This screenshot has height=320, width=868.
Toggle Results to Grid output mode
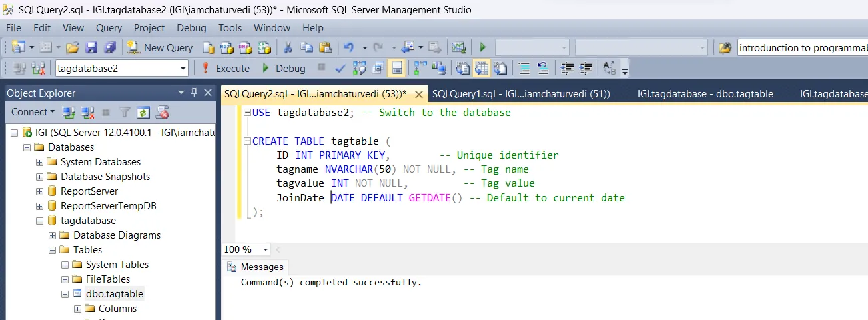click(480, 68)
